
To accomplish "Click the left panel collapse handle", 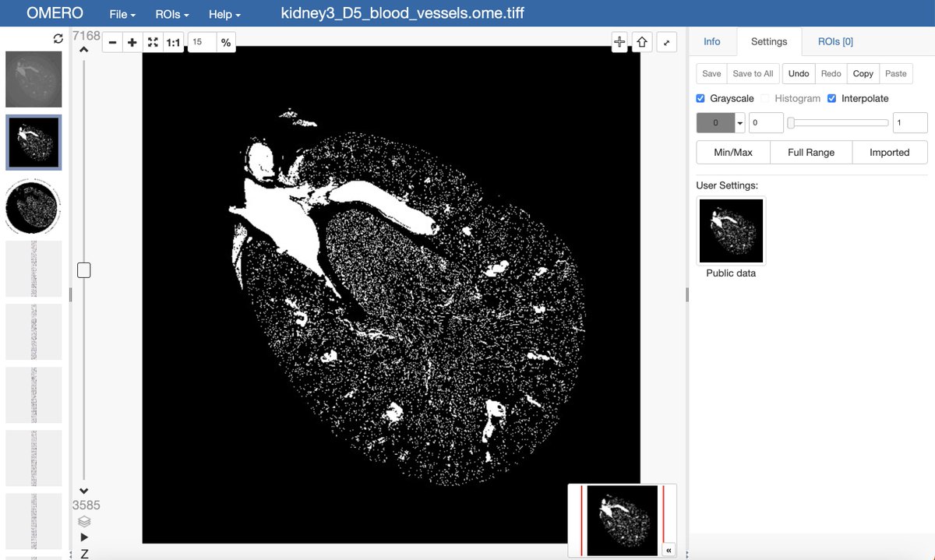I will [70, 294].
